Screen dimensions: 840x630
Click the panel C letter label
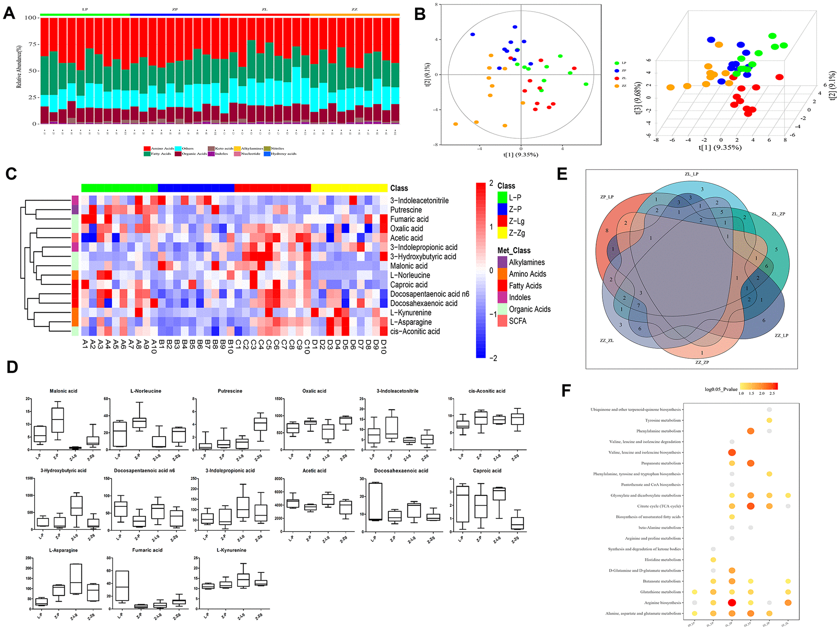[x=11, y=173]
